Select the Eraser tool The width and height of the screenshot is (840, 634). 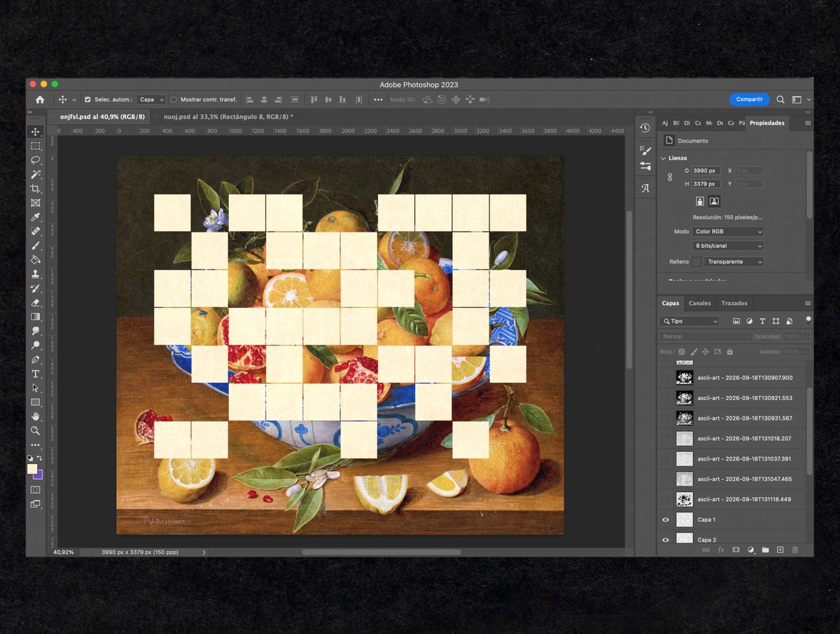click(x=35, y=302)
